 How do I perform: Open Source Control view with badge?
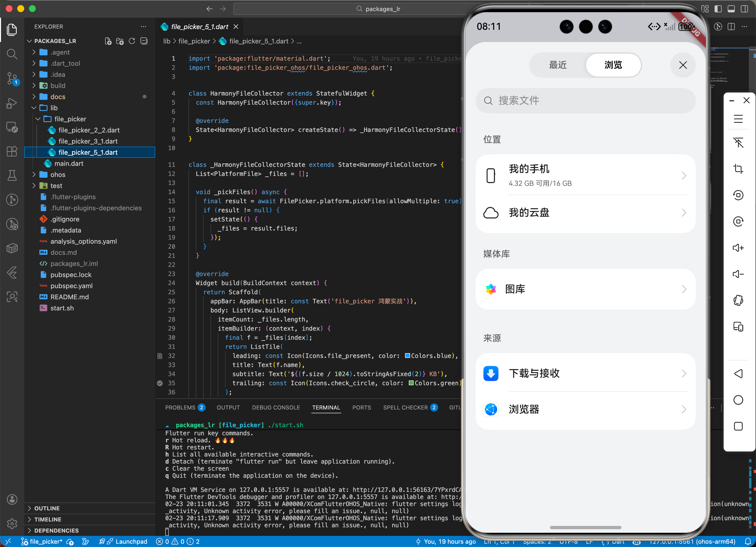pos(12,79)
